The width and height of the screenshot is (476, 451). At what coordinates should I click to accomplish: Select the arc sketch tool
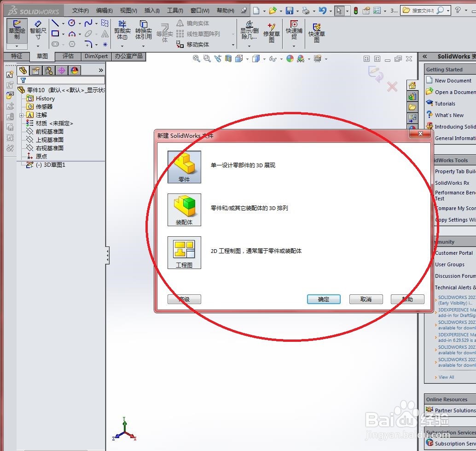tap(72, 34)
